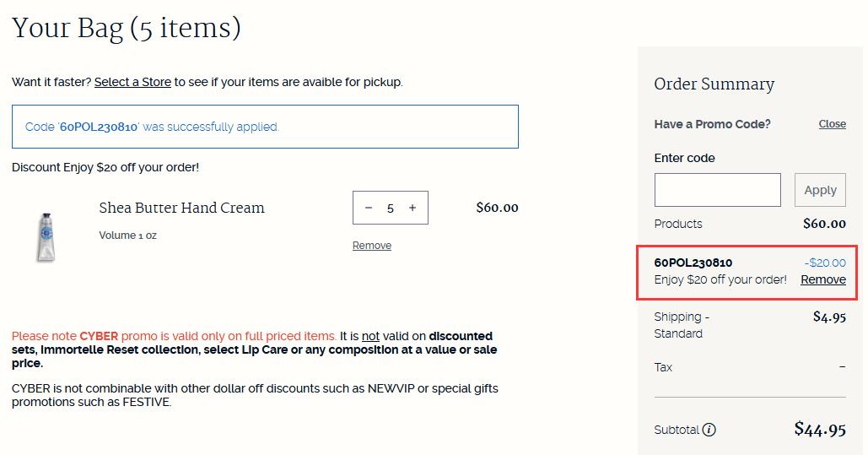Increase quantity with the plus button
868x455 pixels.
(412, 208)
